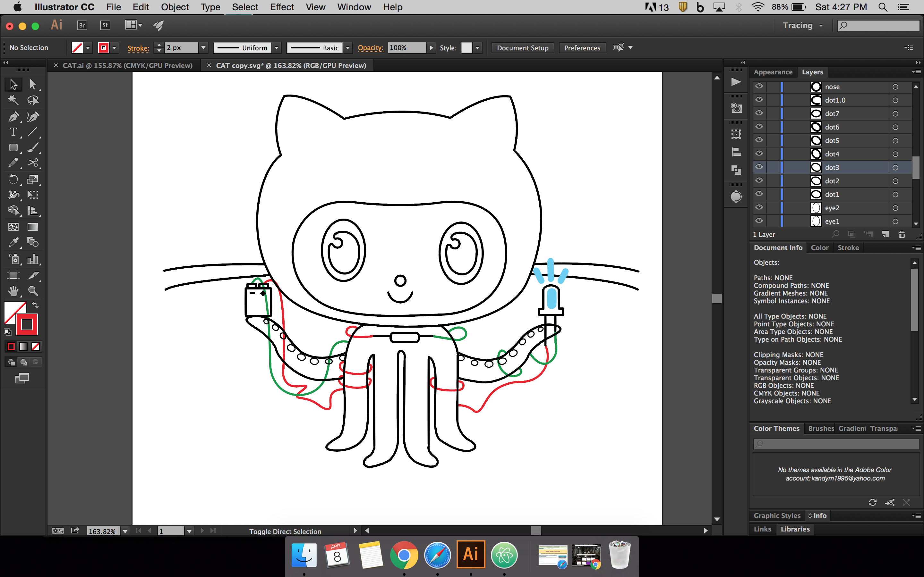
Task: Switch to the Appearance tab
Action: 773,72
